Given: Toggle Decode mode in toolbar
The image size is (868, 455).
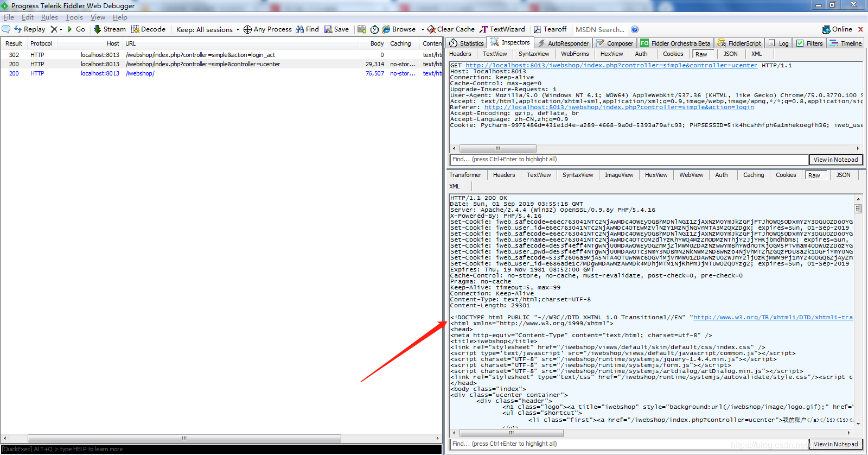Looking at the screenshot, I should click(x=148, y=29).
